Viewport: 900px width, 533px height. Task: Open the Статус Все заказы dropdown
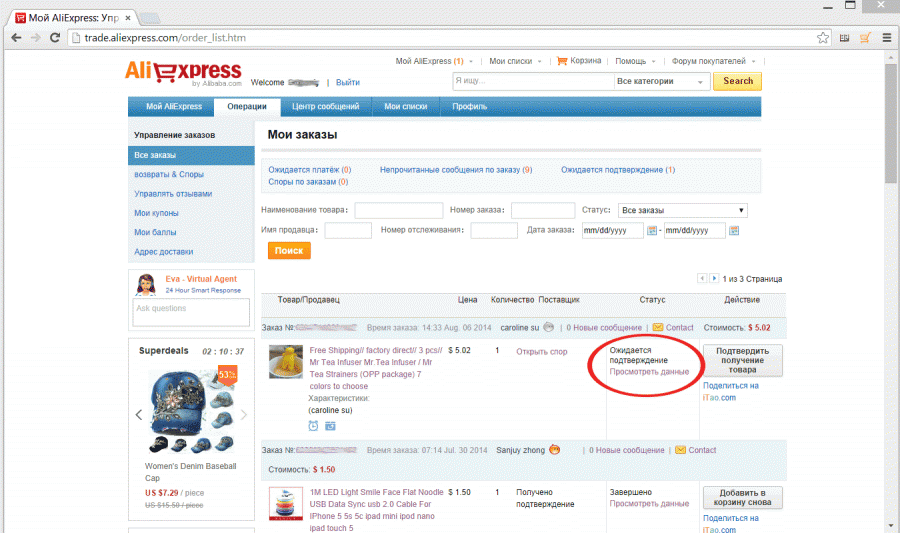[682, 211]
